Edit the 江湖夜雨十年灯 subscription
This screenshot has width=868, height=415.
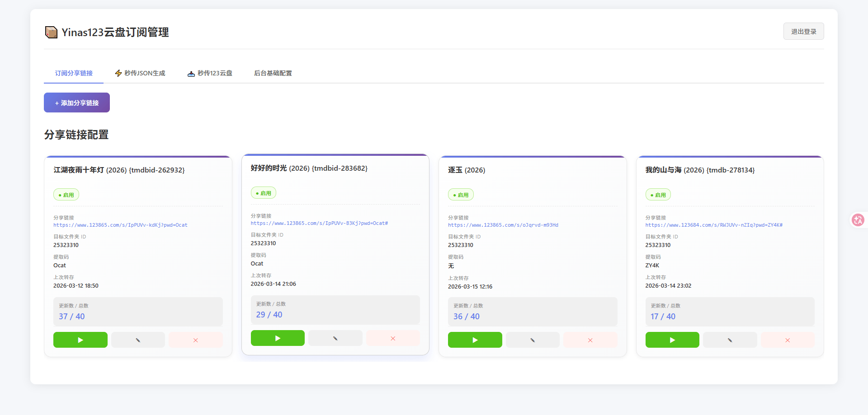(x=138, y=340)
